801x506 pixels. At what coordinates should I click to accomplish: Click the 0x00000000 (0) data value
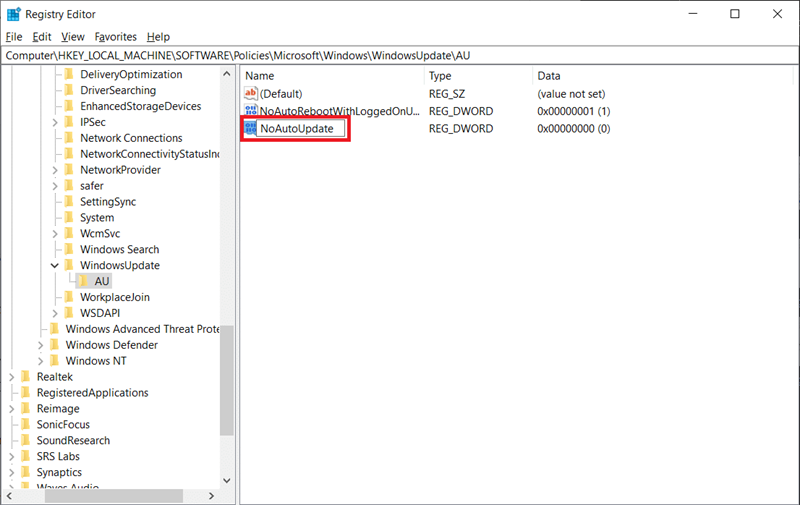574,128
